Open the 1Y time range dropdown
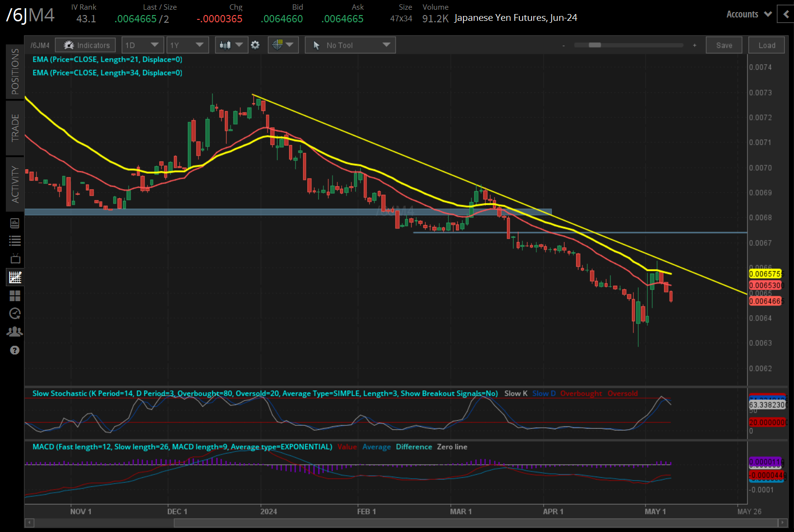Screen dimensions: 794x532 click(187, 45)
